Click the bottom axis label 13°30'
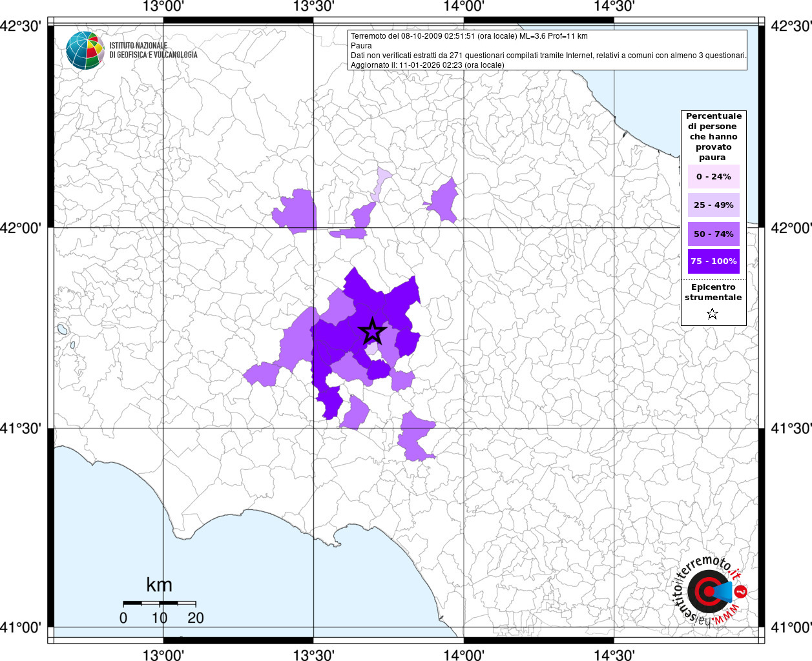This screenshot has width=812, height=661. pyautogui.click(x=313, y=655)
